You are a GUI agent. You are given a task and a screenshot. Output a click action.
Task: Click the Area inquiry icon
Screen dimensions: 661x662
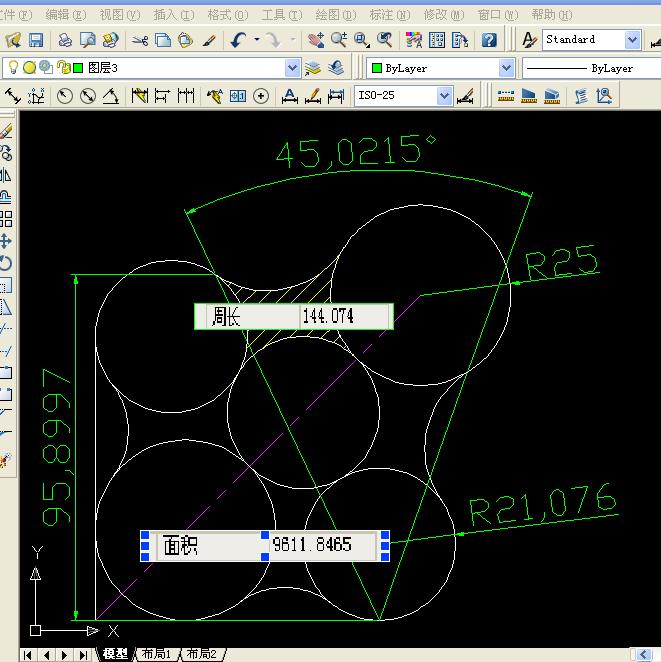tap(529, 96)
